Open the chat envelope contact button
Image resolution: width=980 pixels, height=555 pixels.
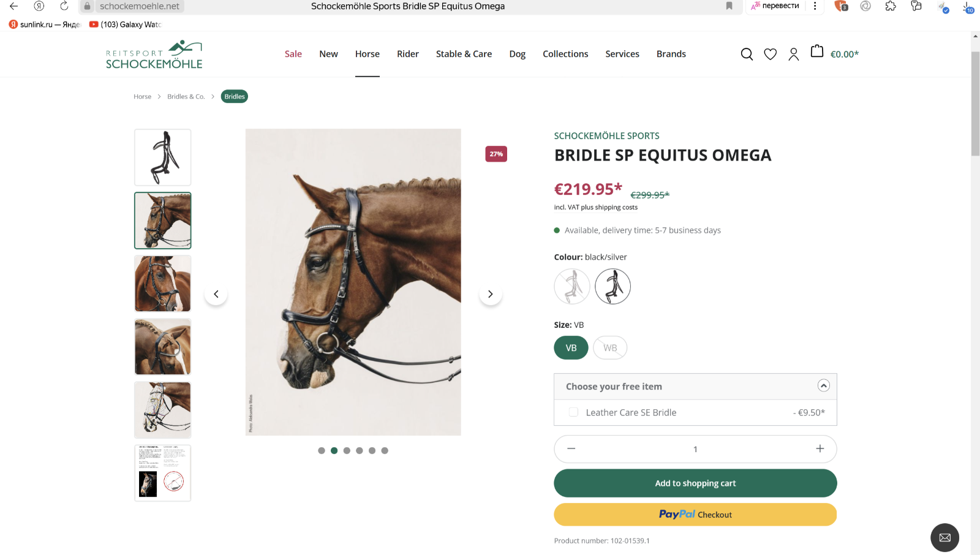point(944,537)
